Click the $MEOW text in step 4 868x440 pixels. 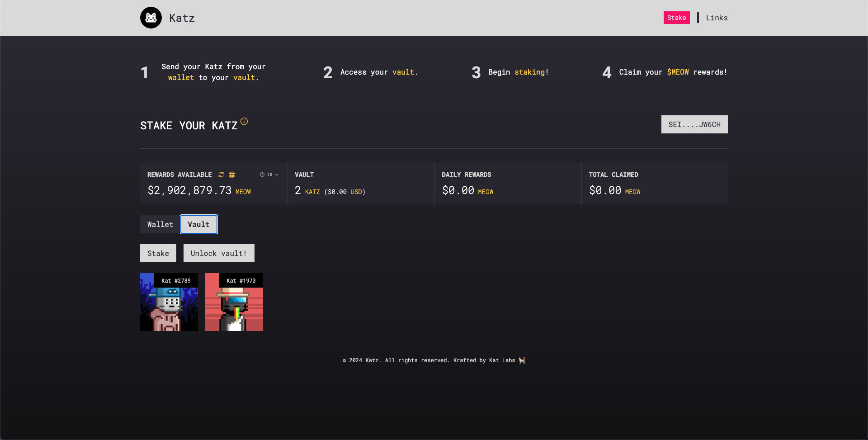677,72
